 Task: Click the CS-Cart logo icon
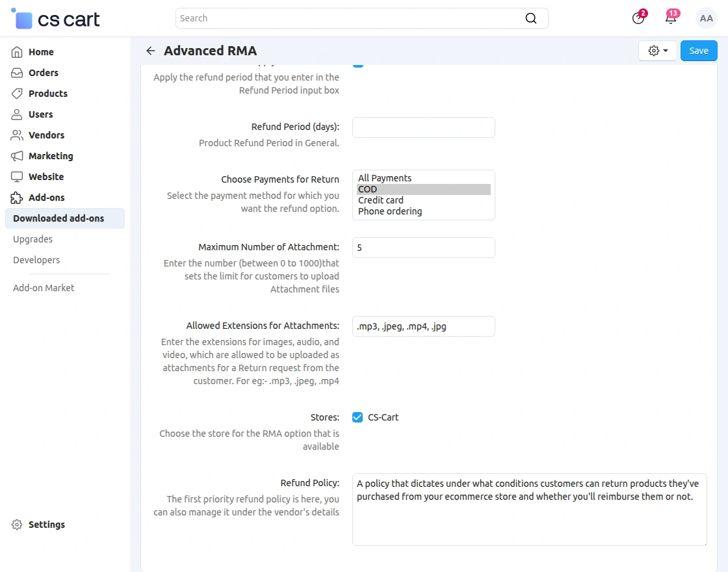click(x=23, y=19)
